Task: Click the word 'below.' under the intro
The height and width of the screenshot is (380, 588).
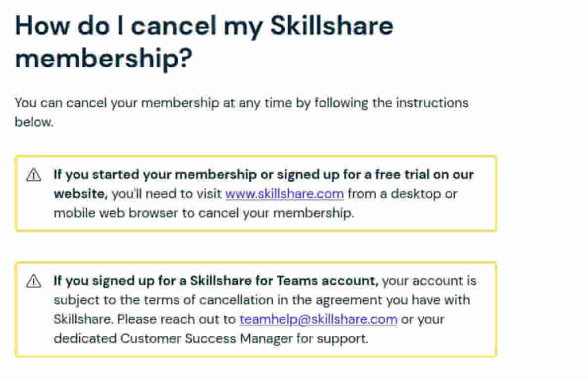Action: pos(34,122)
